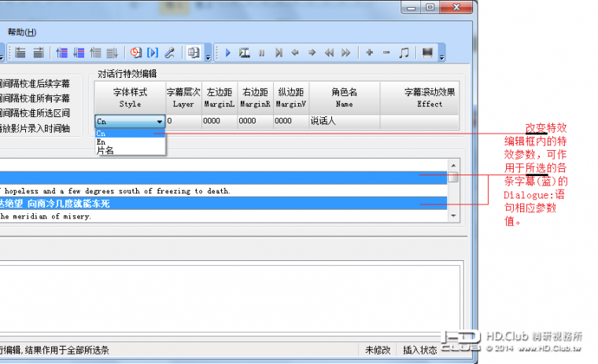The image size is (598, 364).
Task: Select Cn in the style dropdown list
Action: coord(130,134)
